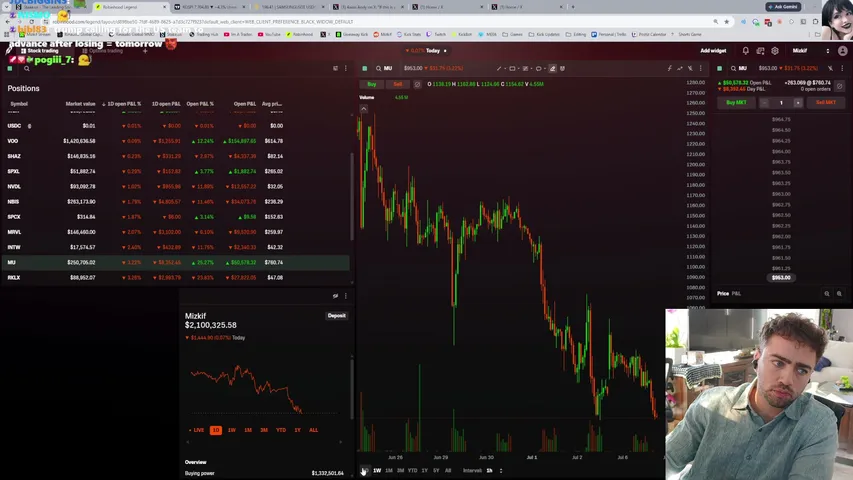This screenshot has height=480, width=853.
Task: Switch to Stock trading layout tab
Action: 39,51
